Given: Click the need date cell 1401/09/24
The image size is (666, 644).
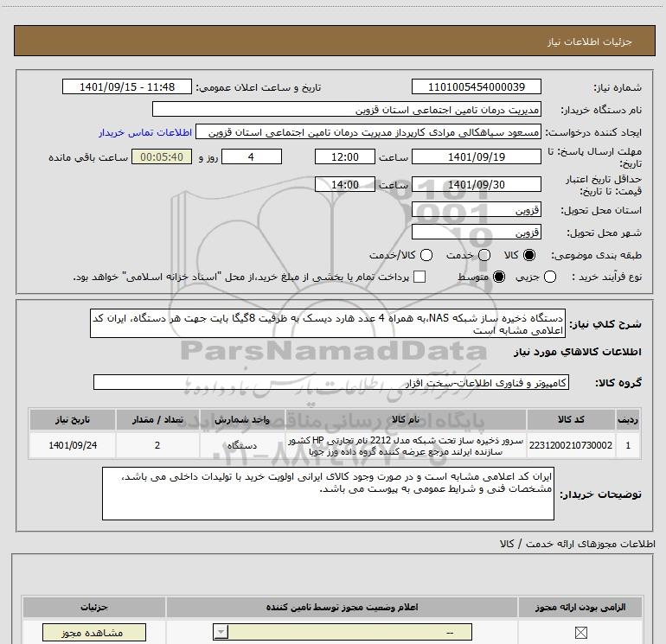Looking at the screenshot, I should click(x=72, y=445).
